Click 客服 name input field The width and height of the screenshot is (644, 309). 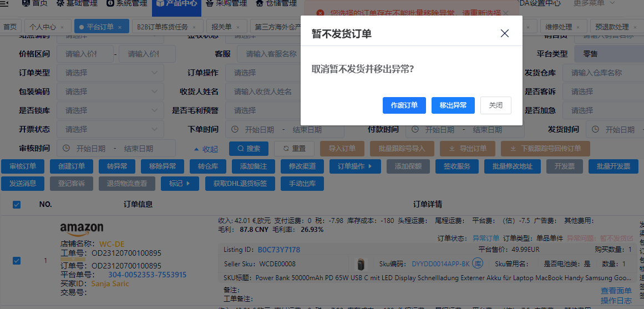(269, 54)
